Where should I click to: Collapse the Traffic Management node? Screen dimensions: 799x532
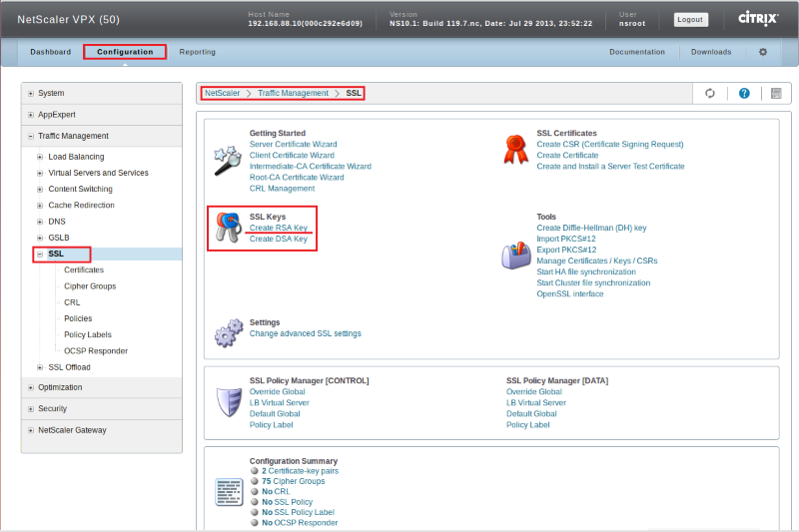tap(31, 137)
